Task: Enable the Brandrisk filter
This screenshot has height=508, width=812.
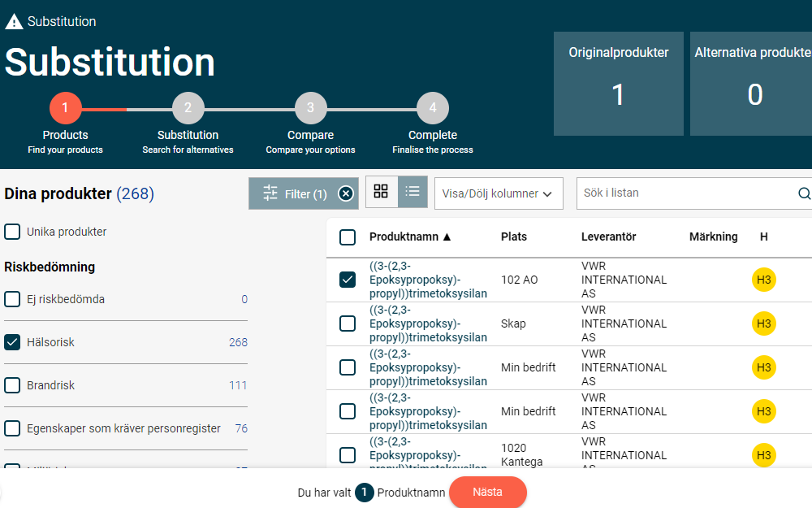Action: click(12, 385)
